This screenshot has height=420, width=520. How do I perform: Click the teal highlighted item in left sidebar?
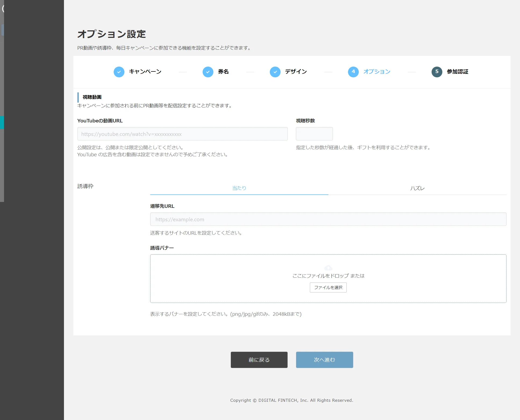pos(2,122)
